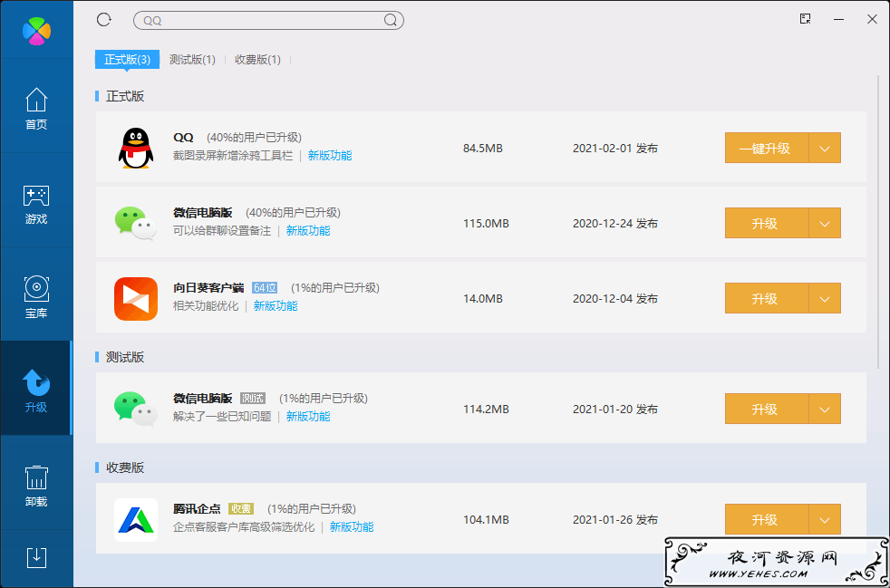The width and height of the screenshot is (890, 588).
Task: Click the mini-mode window icon at top right
Action: coord(805,19)
